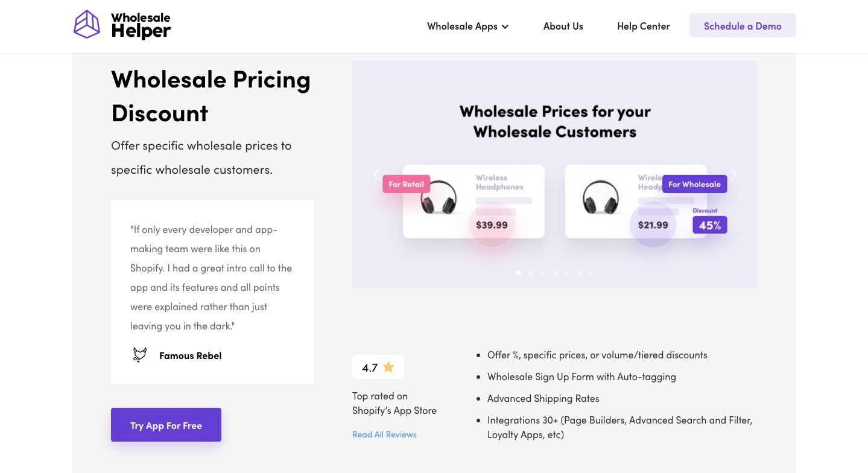Click the wholesale headphones product image
Screen dimensions: 868x473
pyautogui.click(x=601, y=197)
